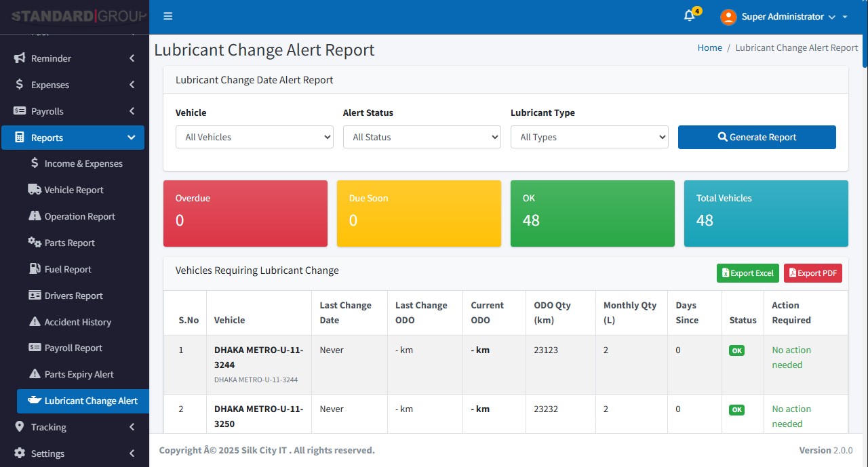
Task: Open the Alert Status dropdown
Action: (422, 137)
